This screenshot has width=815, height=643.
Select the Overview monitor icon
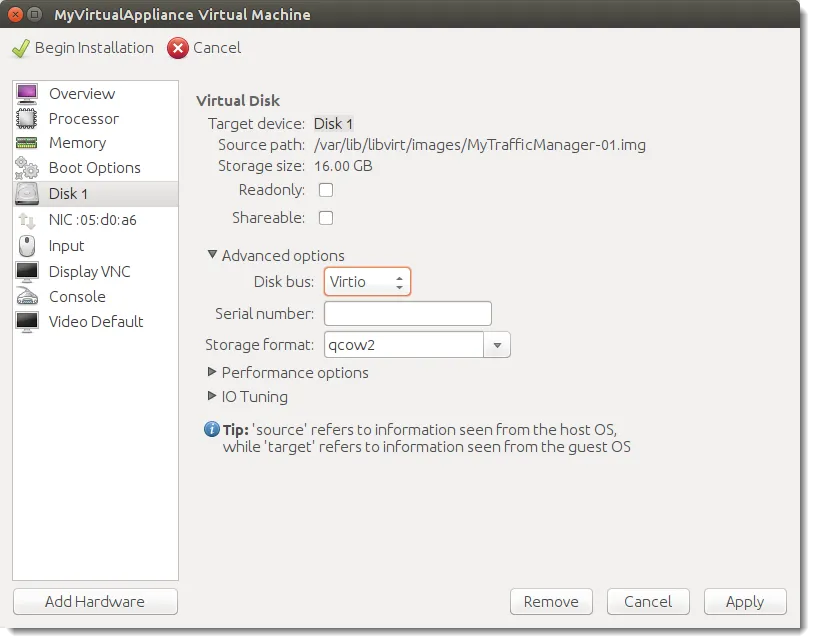tap(27, 94)
